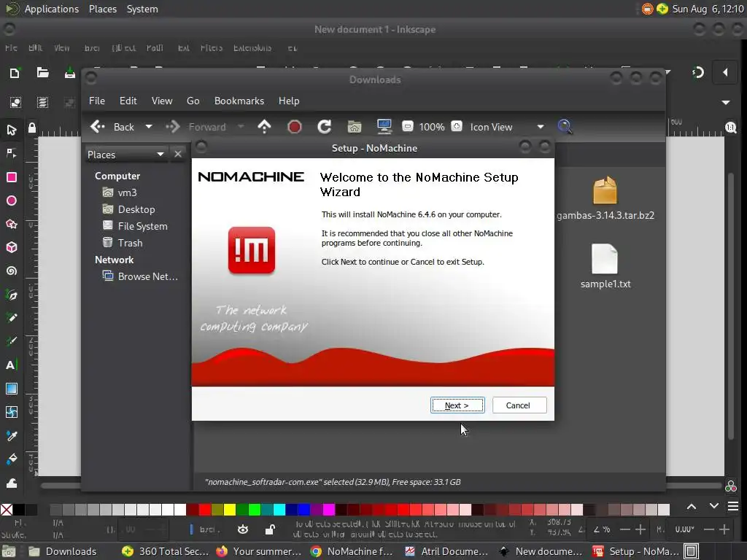Toggle Inkscape guide lock icon
The height and width of the screenshot is (560, 747).
coord(32,128)
